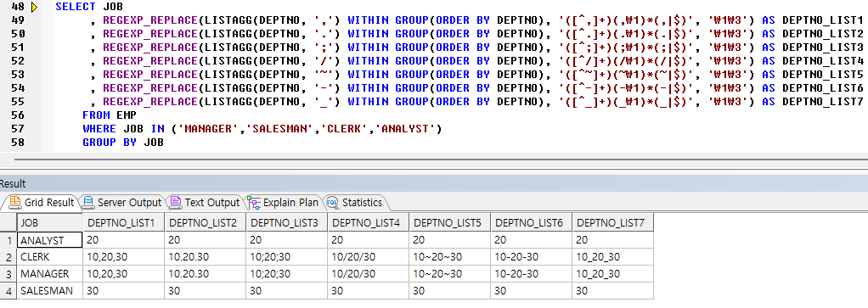Click the Server Output tab icon
The image size is (868, 308).
click(x=87, y=203)
